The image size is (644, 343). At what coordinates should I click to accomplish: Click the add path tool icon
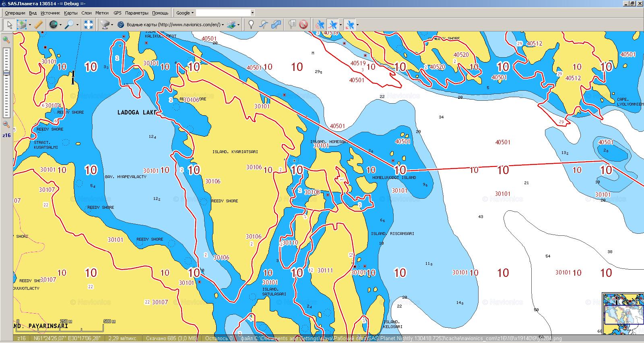(263, 25)
